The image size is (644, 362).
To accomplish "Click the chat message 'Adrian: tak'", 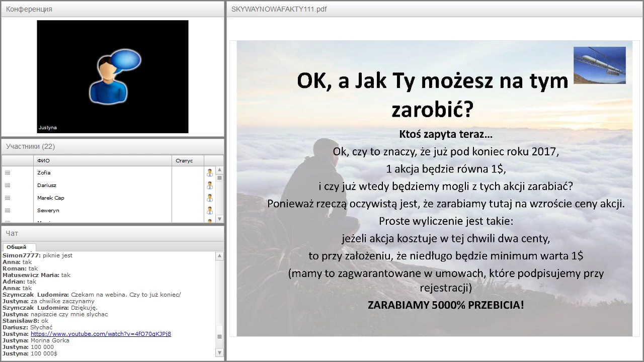I will (20, 282).
